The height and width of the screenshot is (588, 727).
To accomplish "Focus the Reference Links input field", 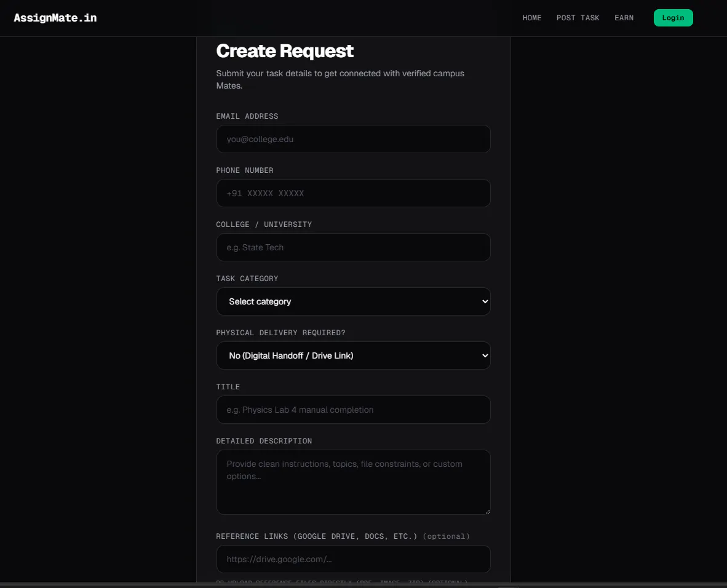I will pyautogui.click(x=353, y=559).
